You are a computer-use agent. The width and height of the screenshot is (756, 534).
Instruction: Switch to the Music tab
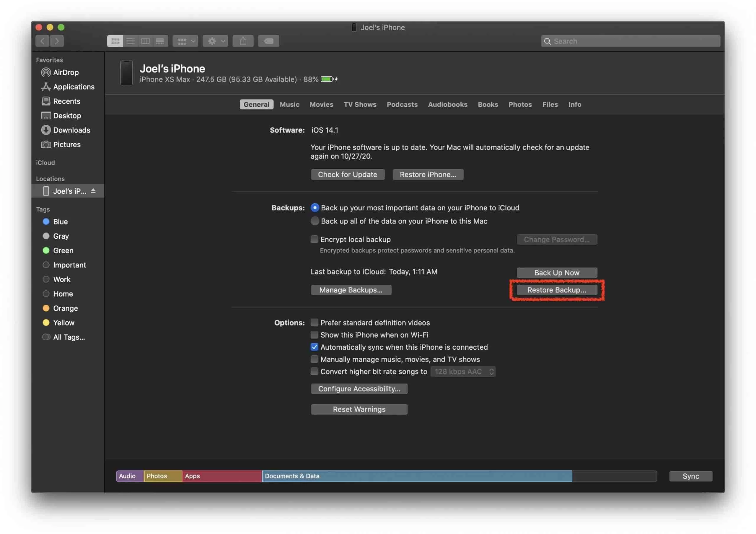[289, 104]
